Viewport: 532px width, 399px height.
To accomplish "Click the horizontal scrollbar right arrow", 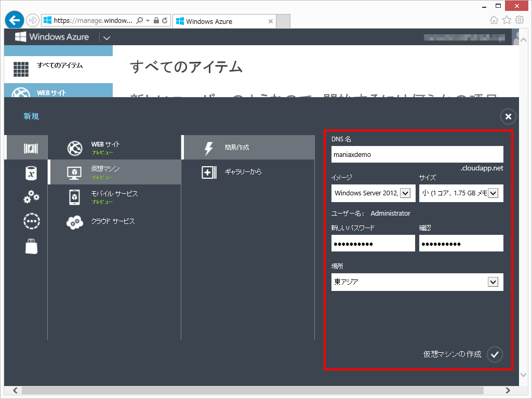I will pyautogui.click(x=508, y=390).
